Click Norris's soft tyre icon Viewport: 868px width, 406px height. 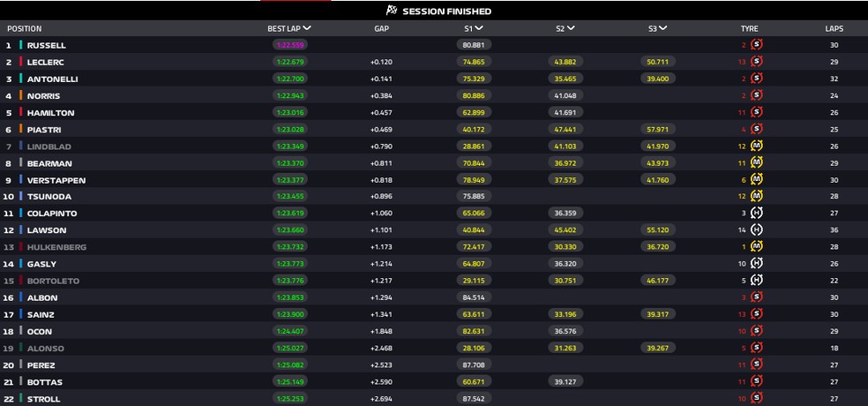point(756,95)
